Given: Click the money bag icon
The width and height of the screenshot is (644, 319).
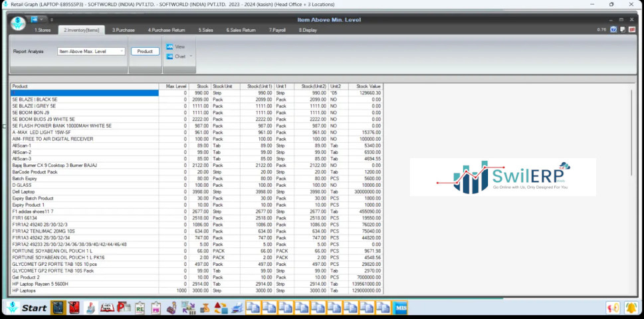Looking at the screenshot, I should 205,308.
